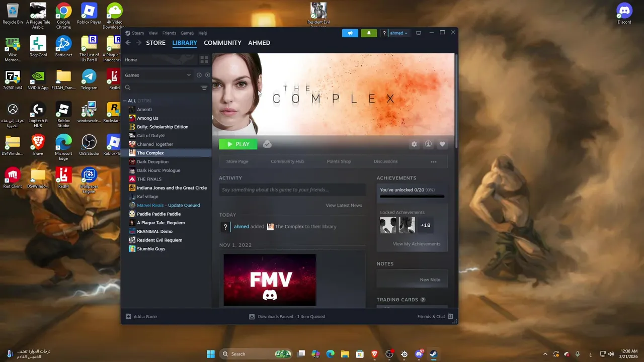Click View My Achievements
The width and height of the screenshot is (644, 362).
(x=417, y=244)
